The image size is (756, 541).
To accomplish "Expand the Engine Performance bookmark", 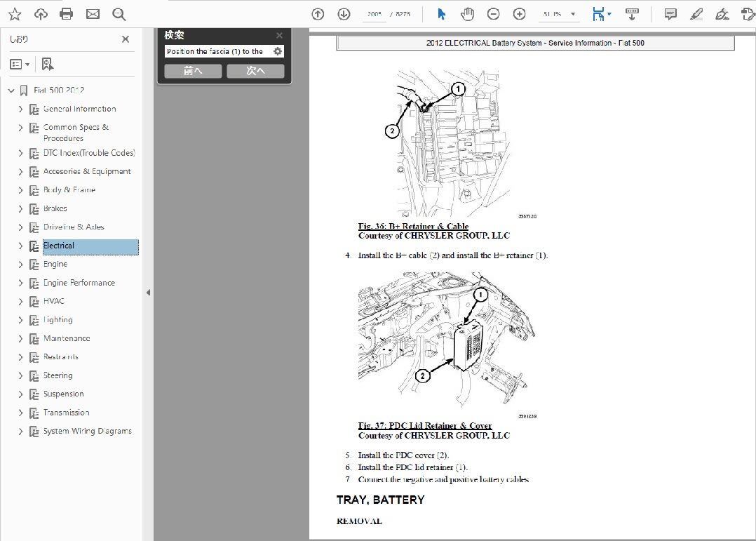I will 20,282.
